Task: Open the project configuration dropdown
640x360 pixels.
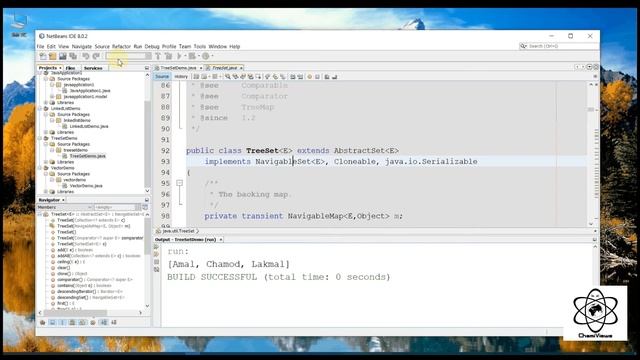Action: click(128, 56)
